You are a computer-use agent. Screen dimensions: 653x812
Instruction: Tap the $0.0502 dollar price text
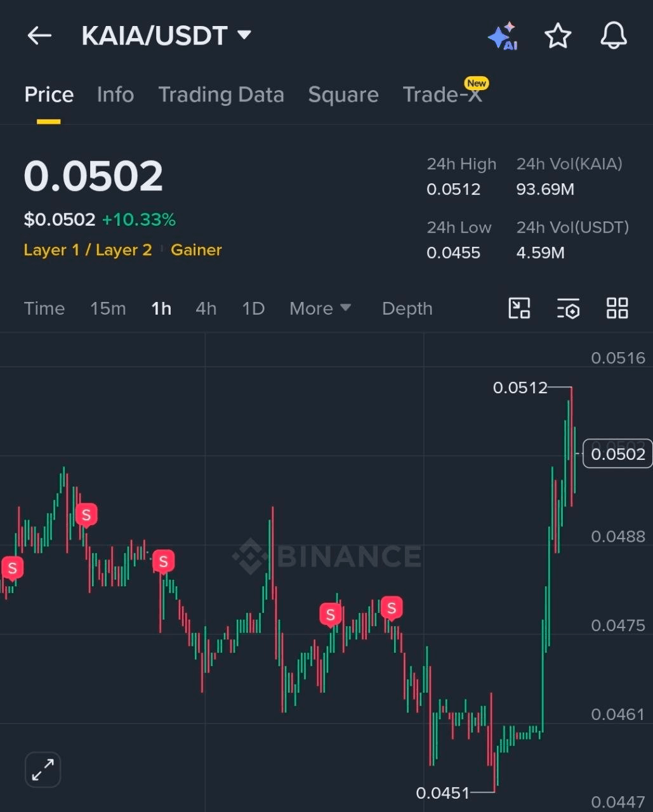[x=59, y=220]
